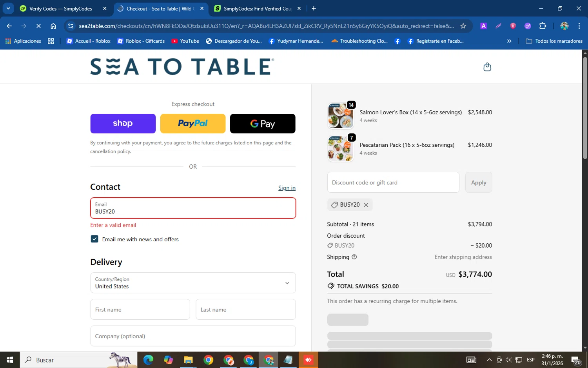The image size is (588, 368).
Task: Open the feather pen extension icon
Action: point(498,26)
